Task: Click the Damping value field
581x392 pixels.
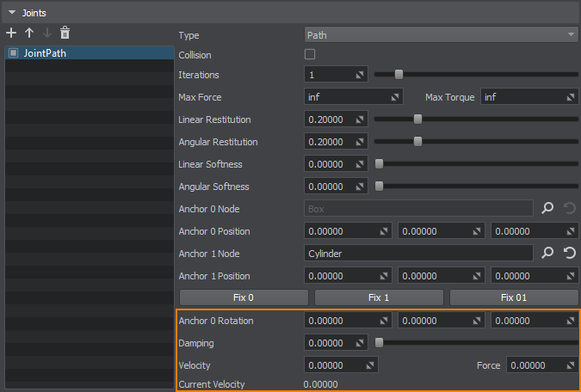Action: point(330,343)
